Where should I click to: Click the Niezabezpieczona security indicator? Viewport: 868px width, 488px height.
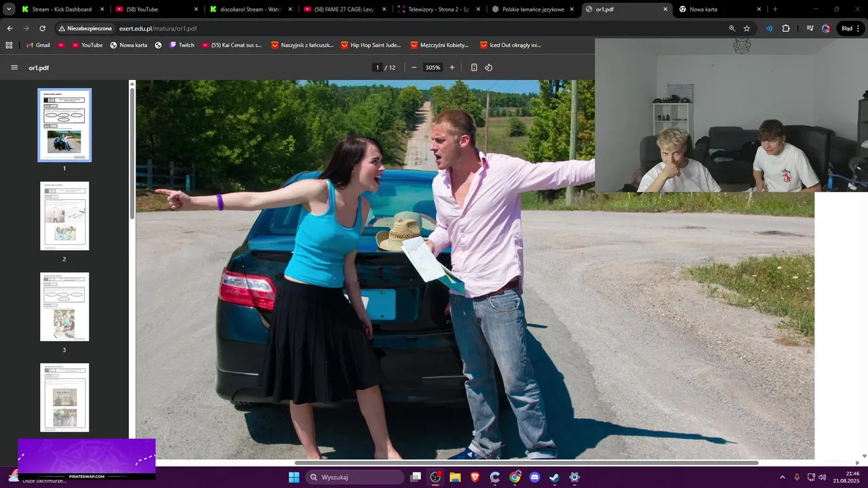click(85, 28)
